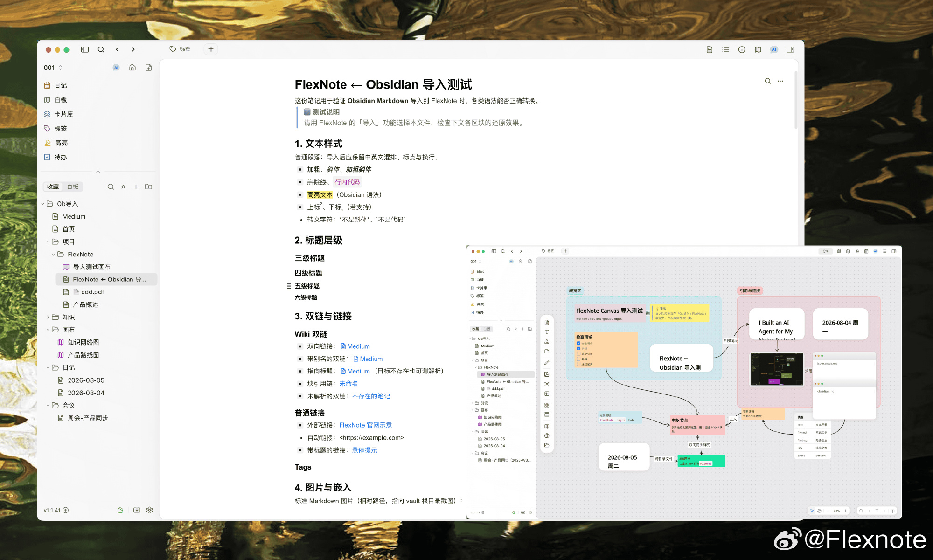Search the file tree in the note window

point(111,187)
